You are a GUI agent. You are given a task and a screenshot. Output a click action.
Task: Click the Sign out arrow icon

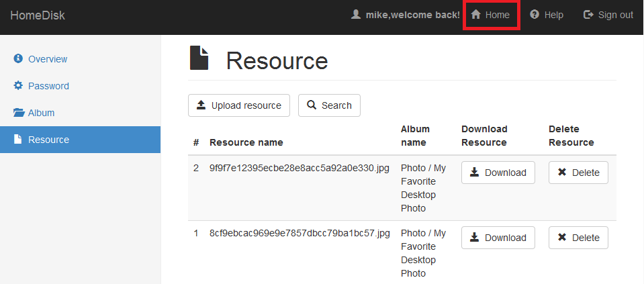[588, 15]
